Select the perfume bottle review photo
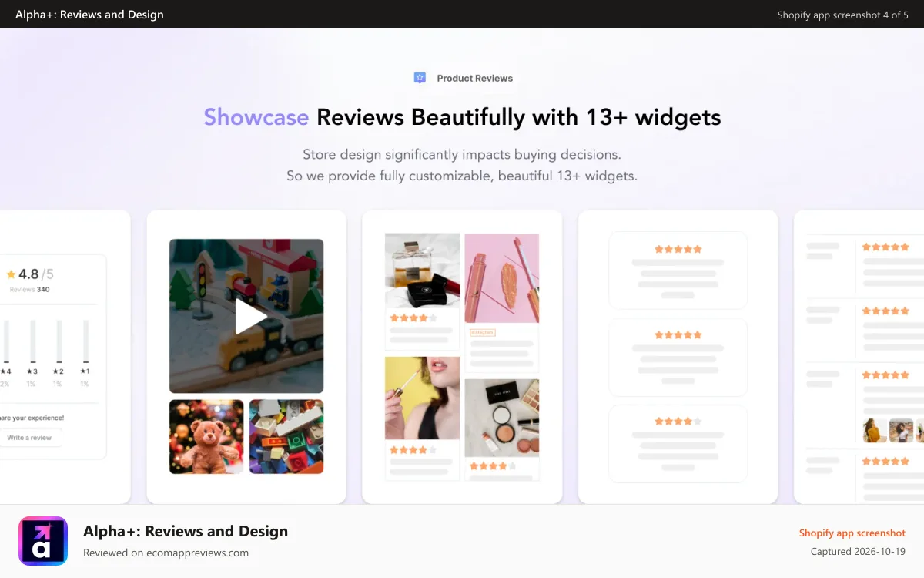Screen dimensions: 924x578 point(422,271)
